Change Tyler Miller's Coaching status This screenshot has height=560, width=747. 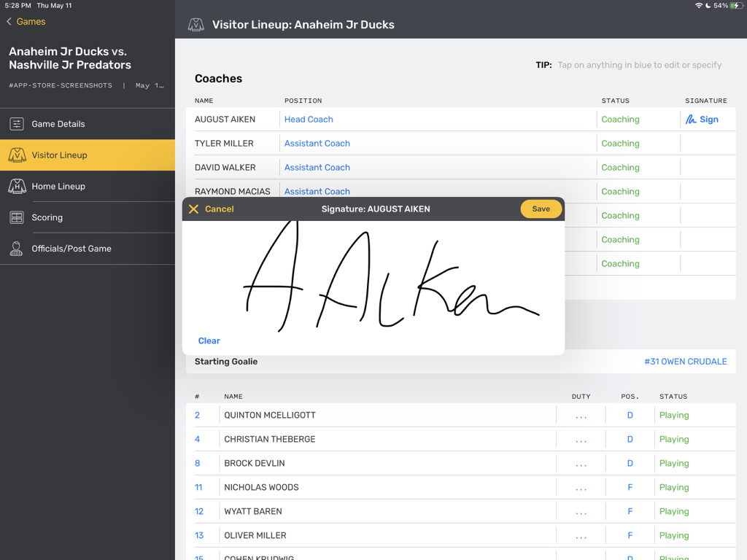[x=620, y=143]
